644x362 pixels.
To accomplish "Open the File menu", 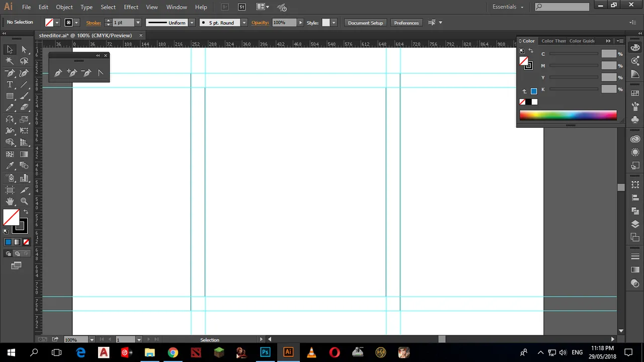I will tap(26, 7).
